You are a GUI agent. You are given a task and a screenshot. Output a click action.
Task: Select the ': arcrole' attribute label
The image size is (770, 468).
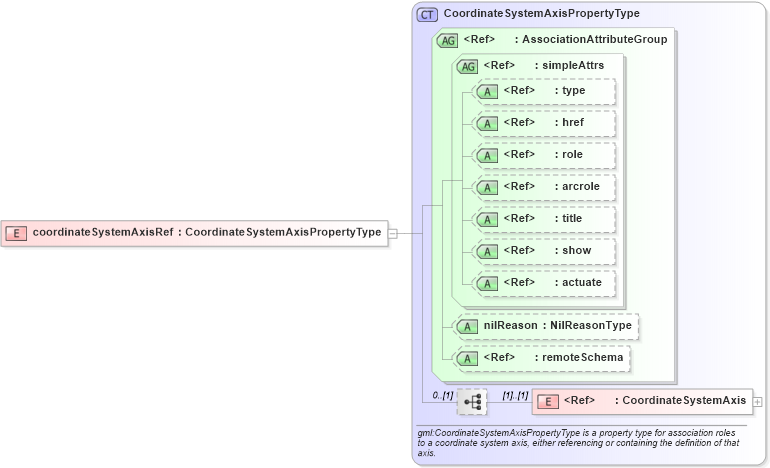coord(577,186)
